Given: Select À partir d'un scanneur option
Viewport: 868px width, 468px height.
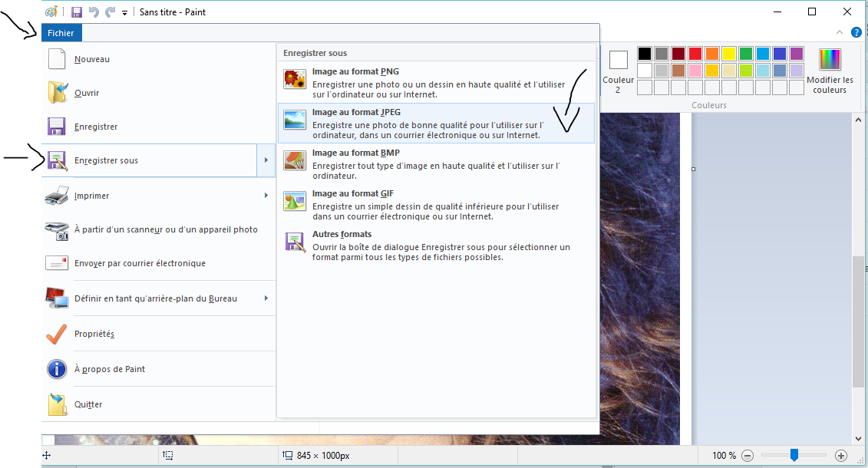Looking at the screenshot, I should click(x=159, y=229).
